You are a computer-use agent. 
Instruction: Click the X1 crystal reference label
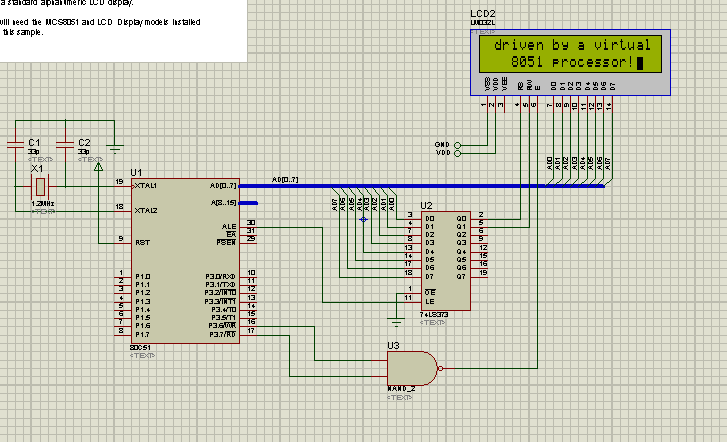[x=37, y=168]
